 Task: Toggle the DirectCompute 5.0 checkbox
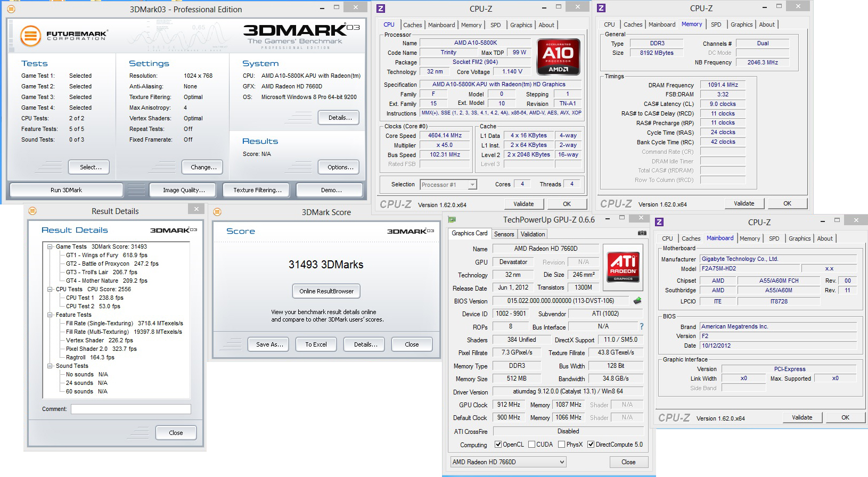(x=591, y=445)
